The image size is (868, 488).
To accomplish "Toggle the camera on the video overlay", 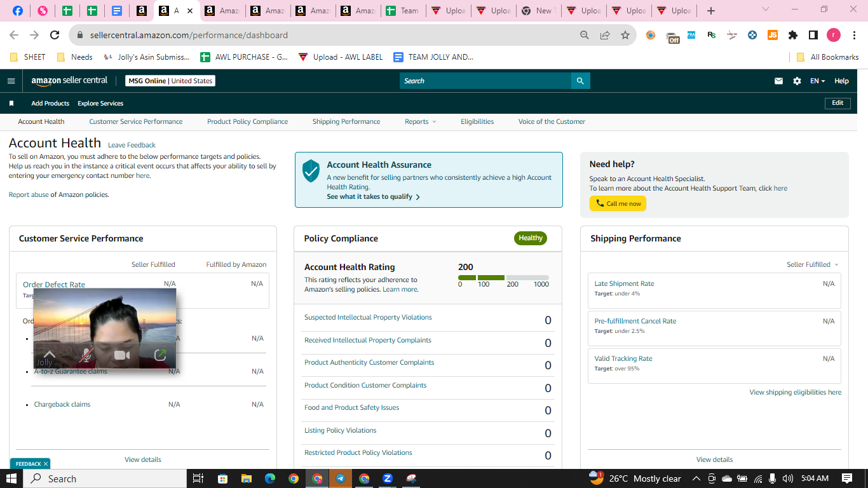I will [122, 355].
